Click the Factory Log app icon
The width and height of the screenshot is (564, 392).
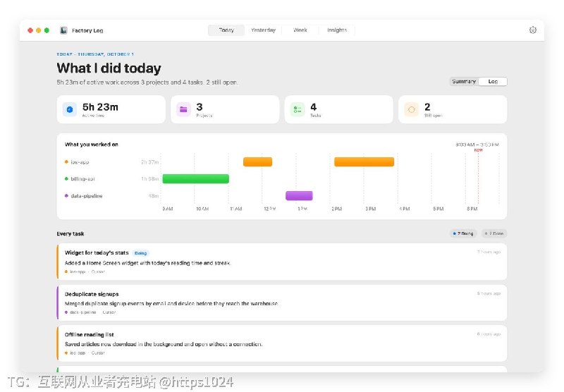pos(63,30)
